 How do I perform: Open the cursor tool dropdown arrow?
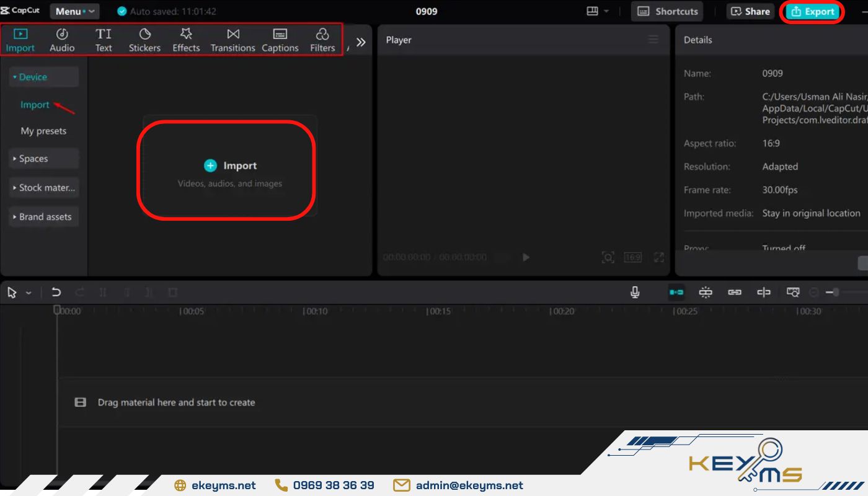(x=29, y=293)
